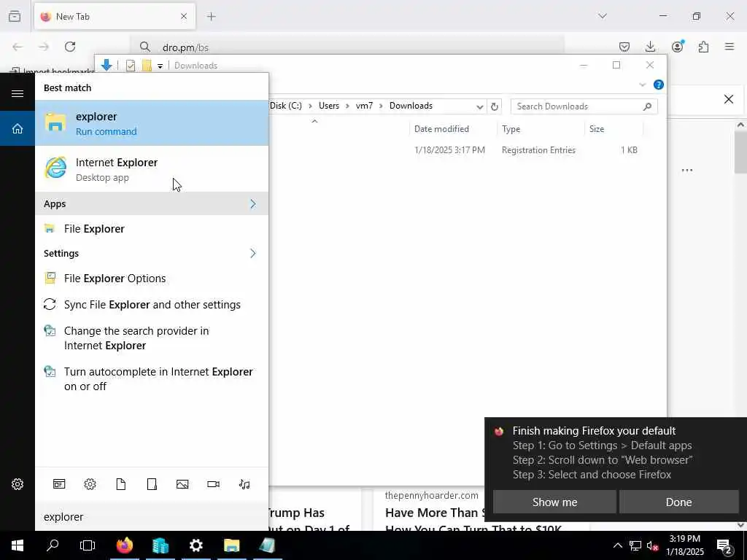This screenshot has height=560, width=747.
Task: Open Task View on taskbar
Action: (x=88, y=545)
